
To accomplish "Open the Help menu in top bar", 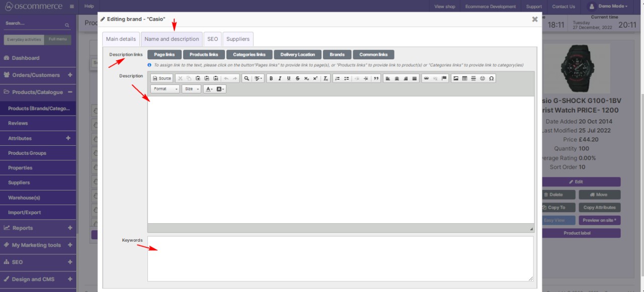I will tap(90, 7).
